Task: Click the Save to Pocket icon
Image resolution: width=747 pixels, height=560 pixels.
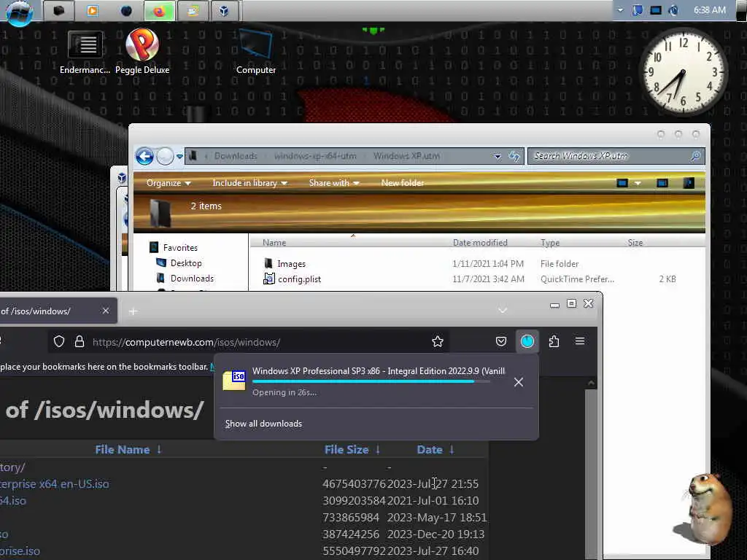Action: 501,341
